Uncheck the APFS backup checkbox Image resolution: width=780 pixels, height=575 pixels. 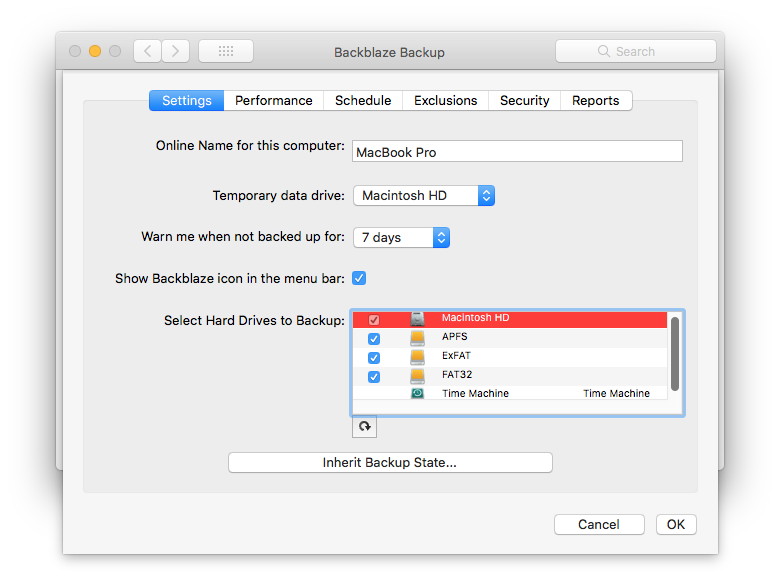click(374, 339)
